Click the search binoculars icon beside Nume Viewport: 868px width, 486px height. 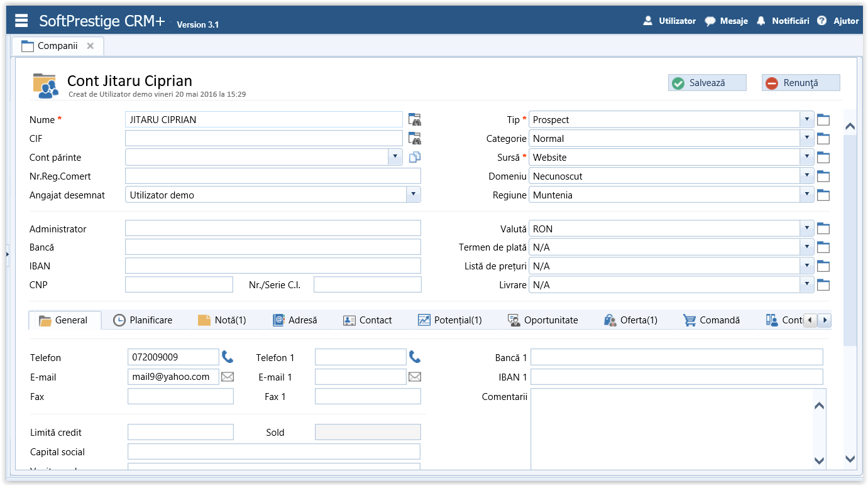(414, 119)
